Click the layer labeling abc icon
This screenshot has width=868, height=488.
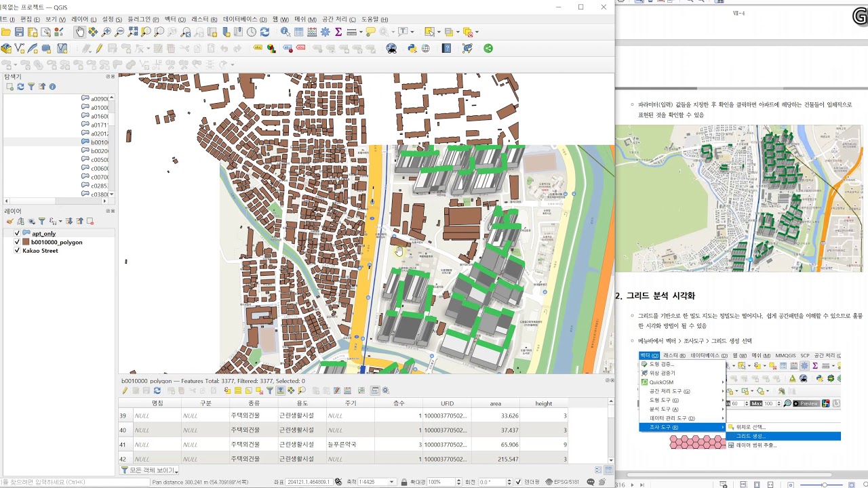pos(258,47)
